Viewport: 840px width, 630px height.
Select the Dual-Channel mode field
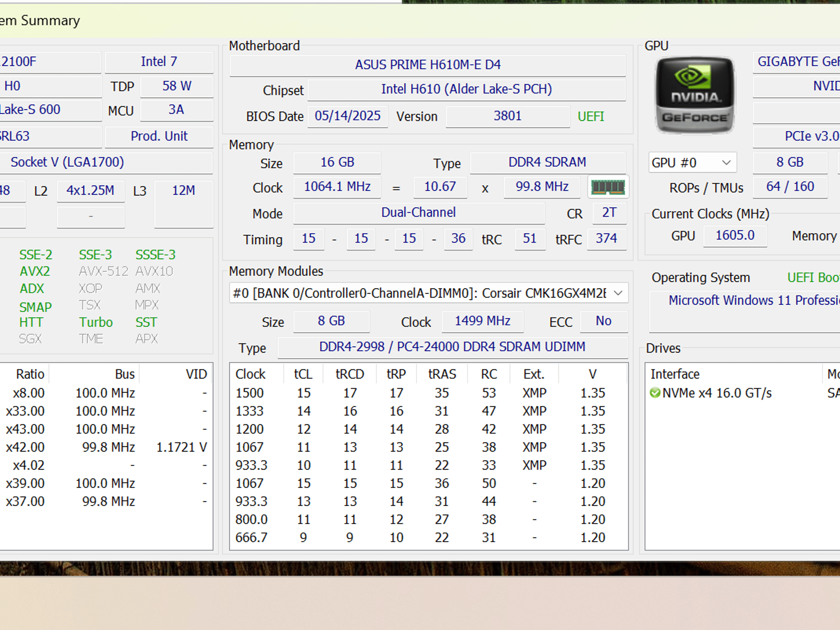tap(419, 213)
